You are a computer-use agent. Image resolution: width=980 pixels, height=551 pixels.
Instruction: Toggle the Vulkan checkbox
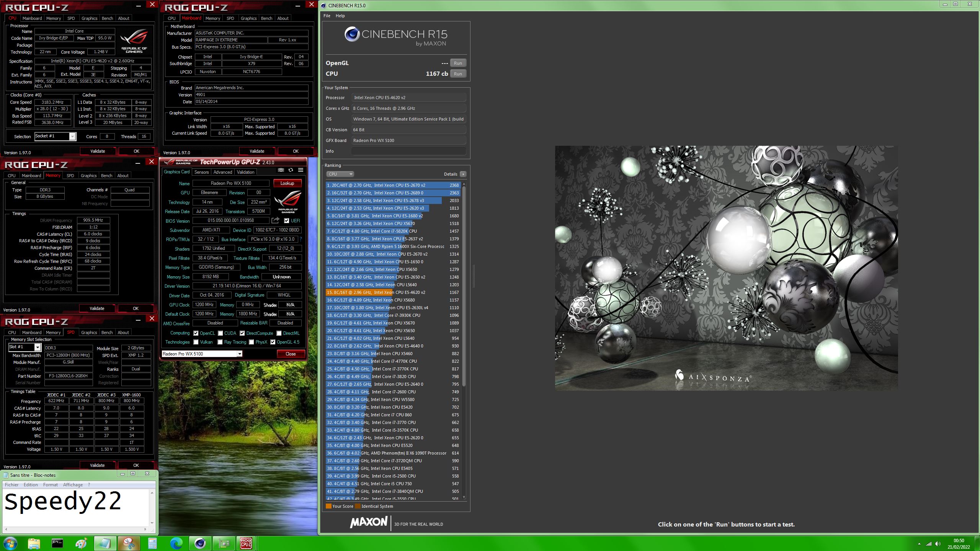196,342
